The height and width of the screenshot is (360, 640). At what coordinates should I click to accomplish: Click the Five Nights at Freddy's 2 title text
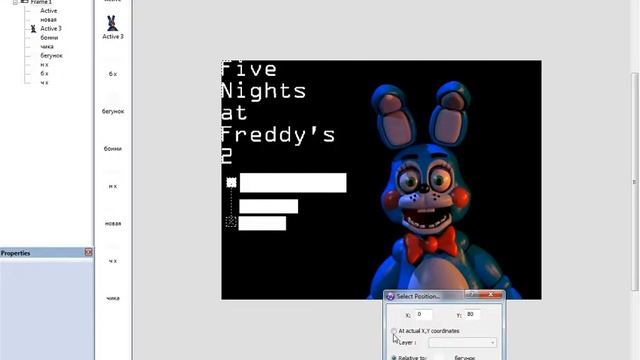click(x=278, y=113)
